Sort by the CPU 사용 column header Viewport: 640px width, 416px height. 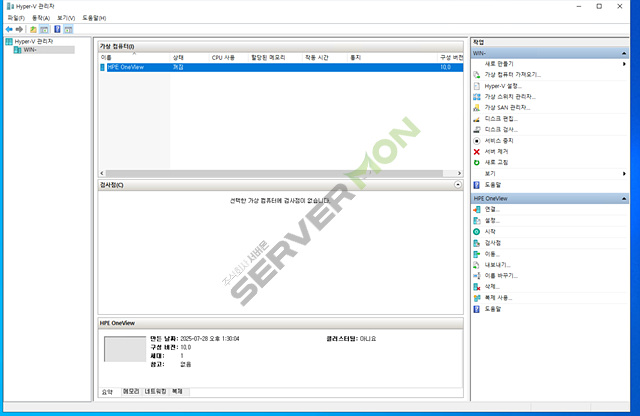click(x=228, y=58)
